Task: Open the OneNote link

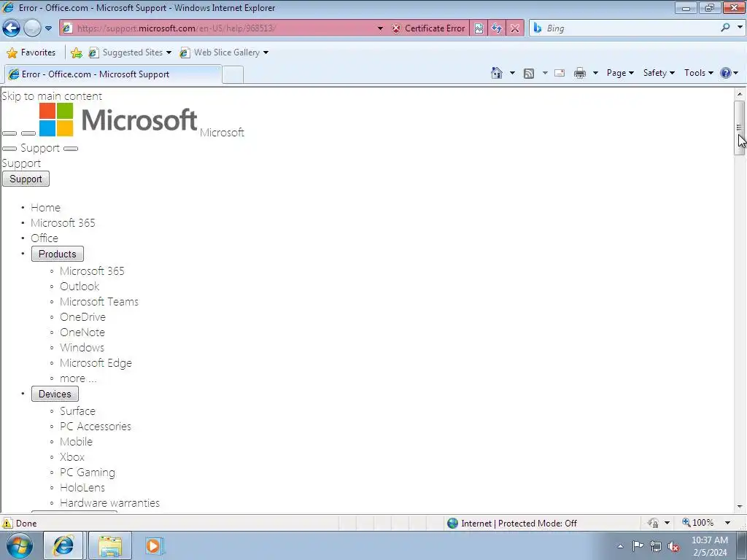Action: [82, 332]
